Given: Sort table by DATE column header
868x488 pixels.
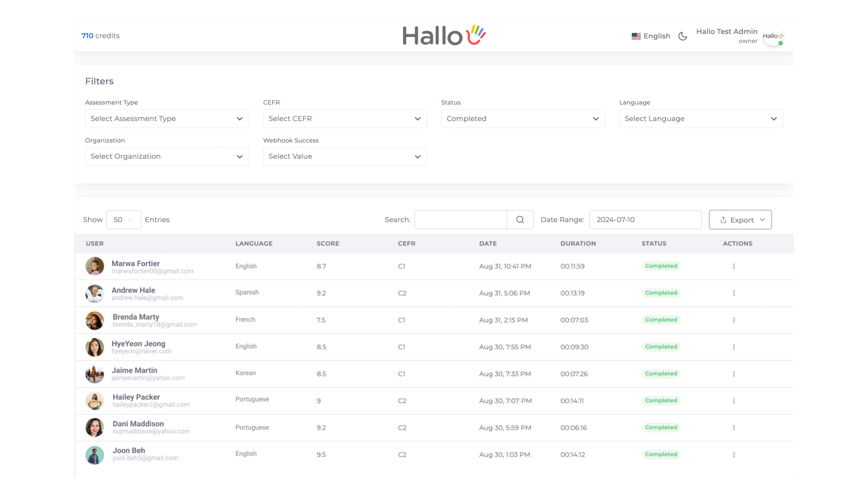Looking at the screenshot, I should tap(488, 243).
